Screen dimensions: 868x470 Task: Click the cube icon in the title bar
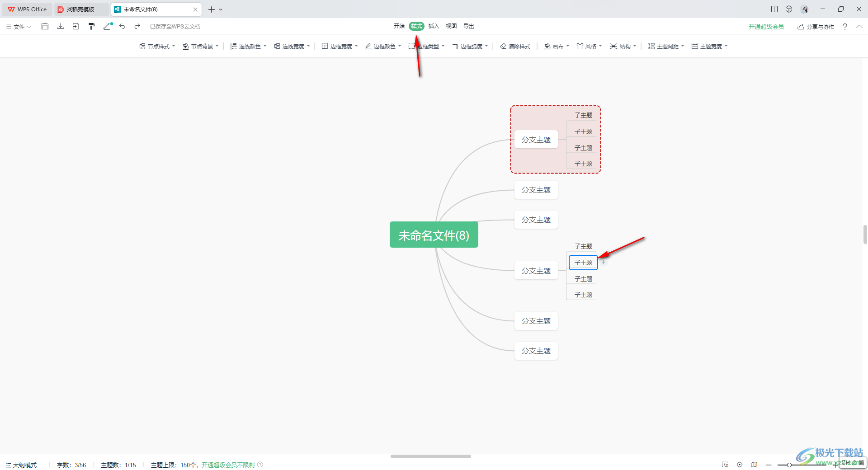tap(789, 9)
